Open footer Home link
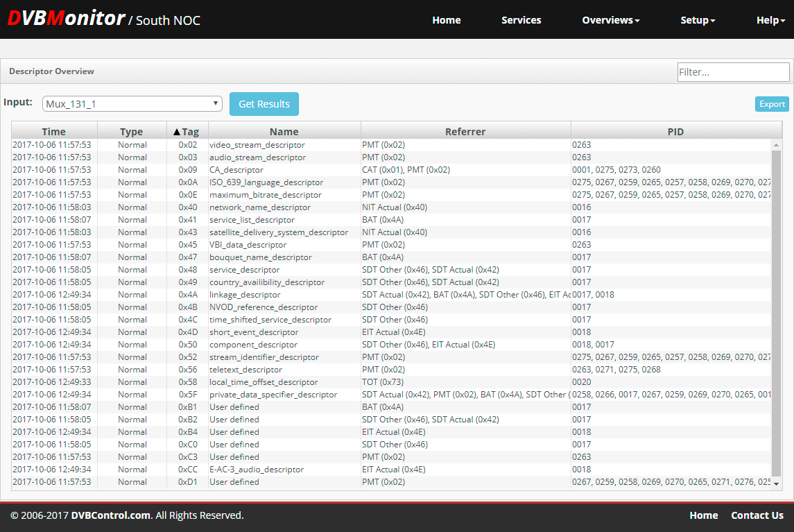 click(x=703, y=515)
